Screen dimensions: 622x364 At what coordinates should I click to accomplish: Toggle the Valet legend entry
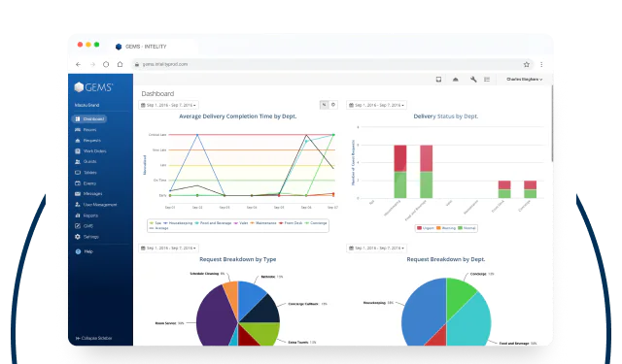(241, 223)
